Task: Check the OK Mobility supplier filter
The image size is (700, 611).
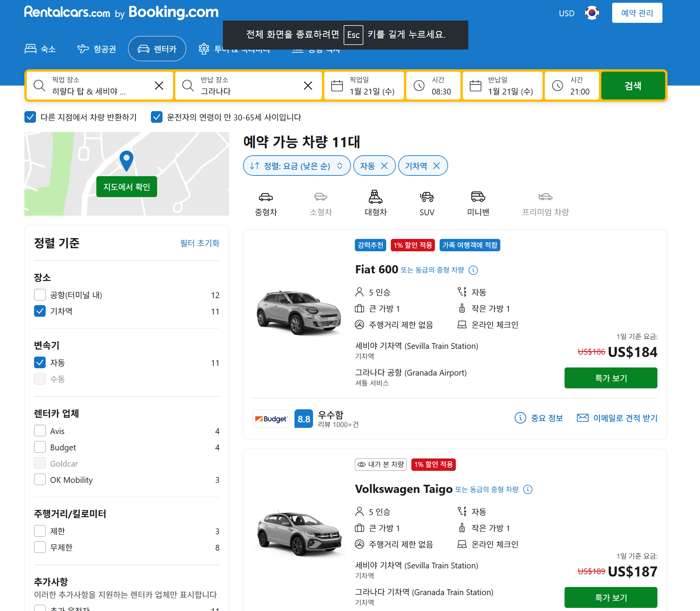Action: (x=40, y=480)
